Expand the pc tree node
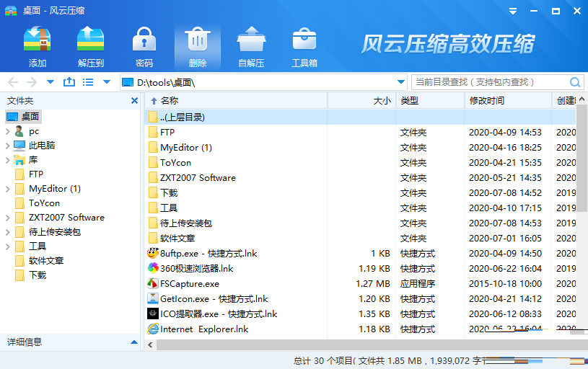Screen dimensions: 588x369 pyautogui.click(x=7, y=131)
